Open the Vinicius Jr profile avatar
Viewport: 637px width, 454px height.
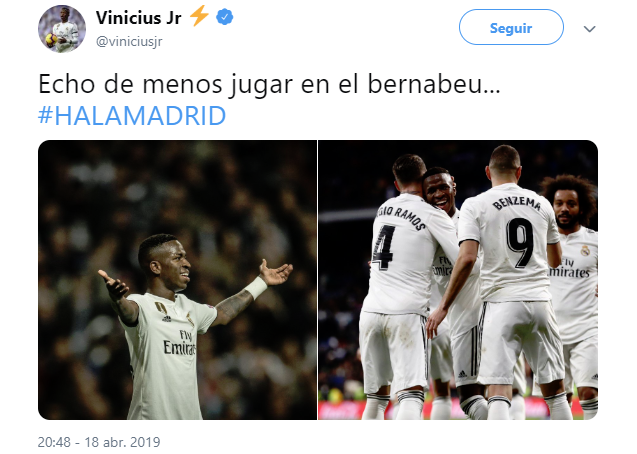click(x=62, y=28)
